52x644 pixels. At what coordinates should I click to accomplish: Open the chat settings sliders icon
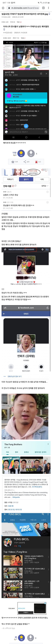coord(41,74)
